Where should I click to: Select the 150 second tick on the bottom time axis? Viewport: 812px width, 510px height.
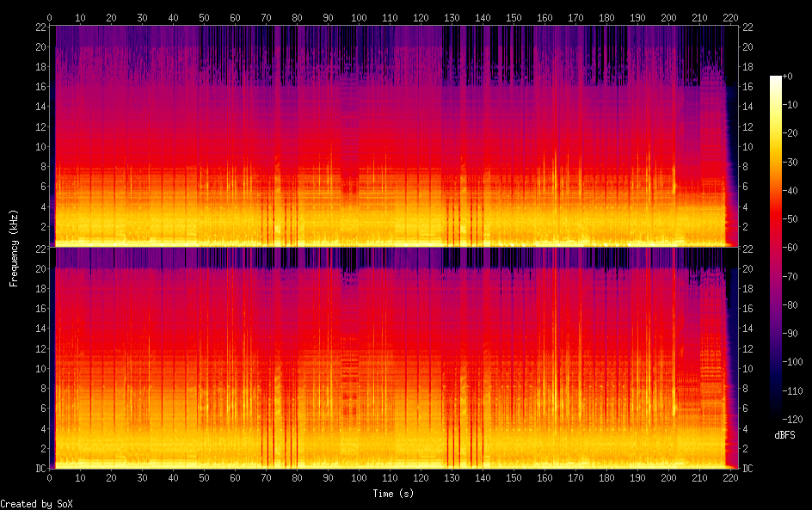pyautogui.click(x=514, y=477)
